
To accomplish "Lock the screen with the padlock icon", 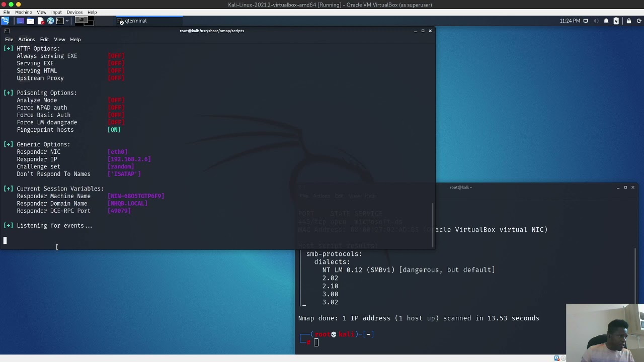I will tap(629, 21).
